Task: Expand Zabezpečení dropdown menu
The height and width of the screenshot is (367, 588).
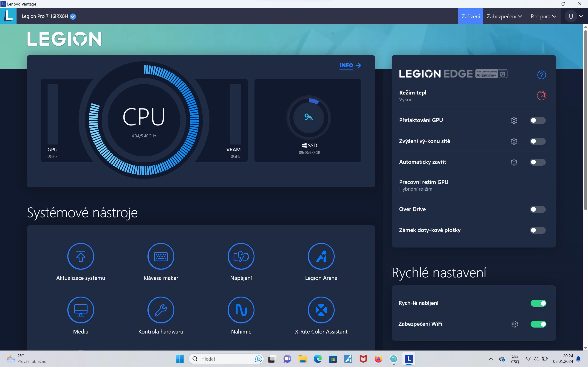Action: coord(504,16)
